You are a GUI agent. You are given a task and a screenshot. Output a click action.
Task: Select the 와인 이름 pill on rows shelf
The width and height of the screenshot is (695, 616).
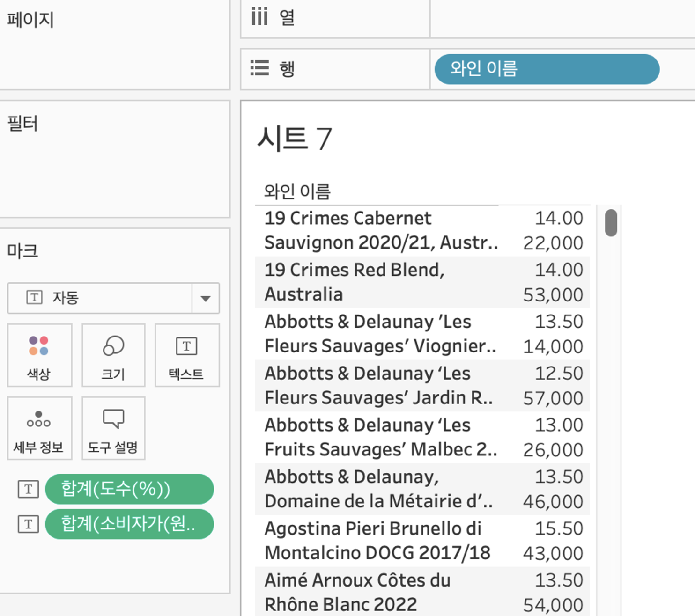[547, 69]
